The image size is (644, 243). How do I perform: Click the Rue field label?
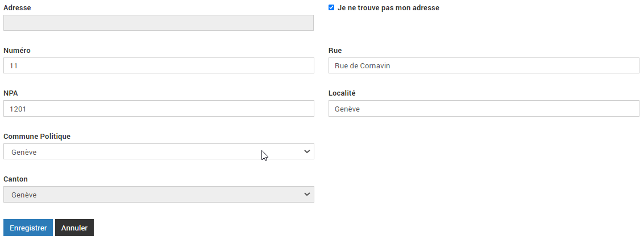pyautogui.click(x=335, y=51)
